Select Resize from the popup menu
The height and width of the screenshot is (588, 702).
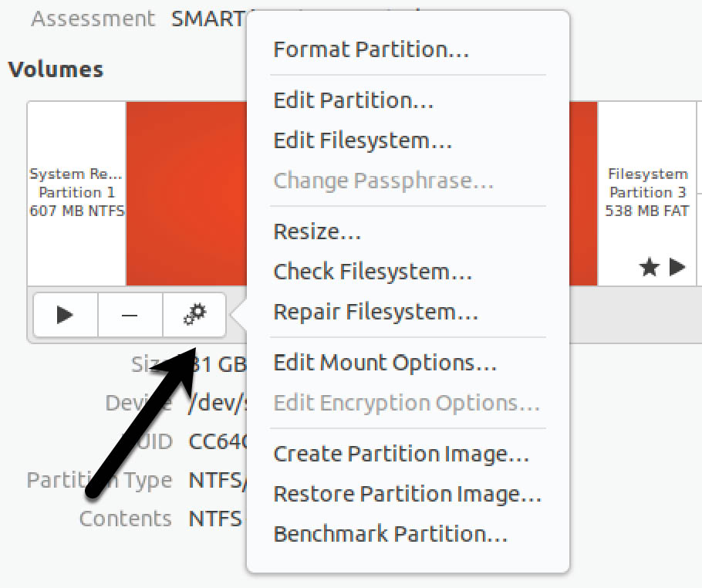[317, 231]
